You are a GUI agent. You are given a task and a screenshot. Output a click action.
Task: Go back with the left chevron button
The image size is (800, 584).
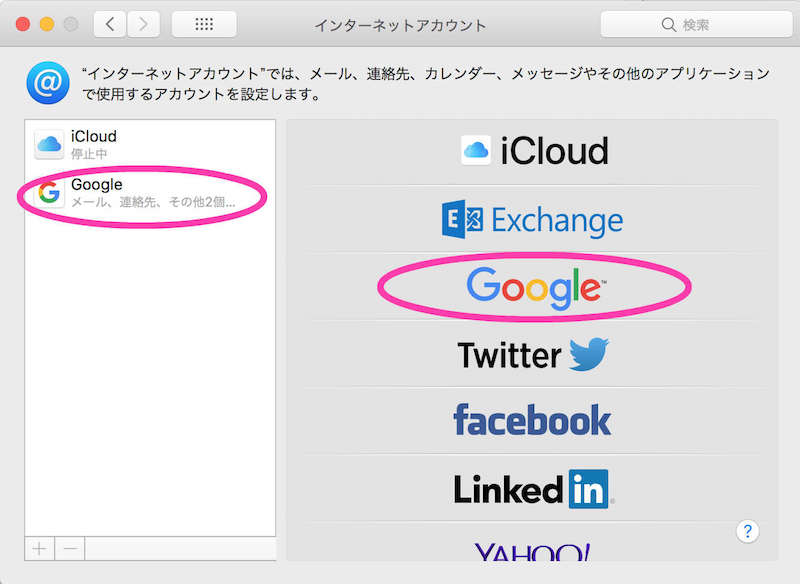tap(110, 24)
